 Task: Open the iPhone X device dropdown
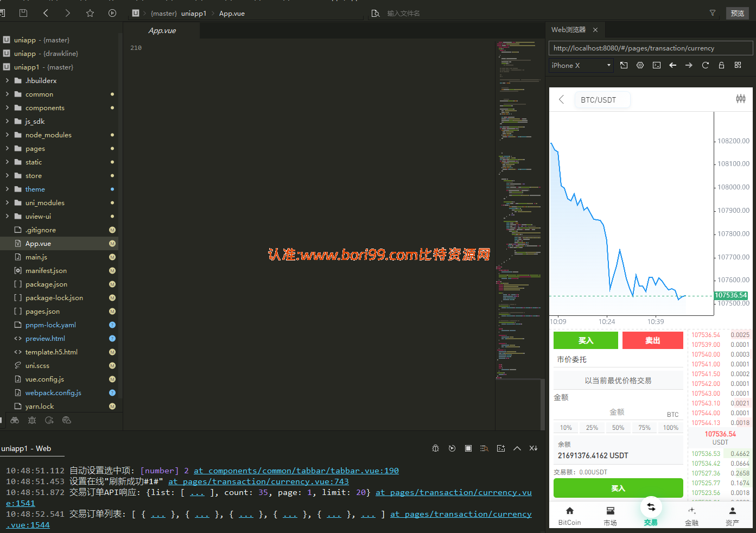coord(581,65)
